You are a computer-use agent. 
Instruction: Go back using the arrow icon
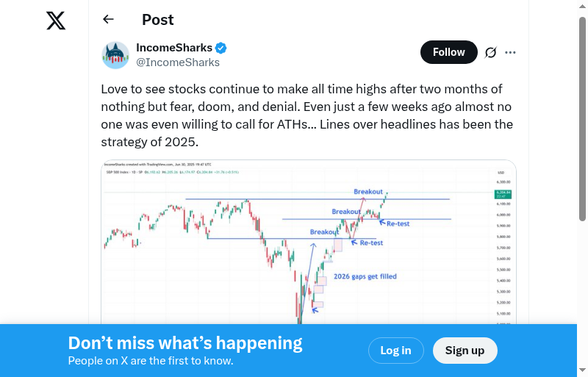pos(109,20)
